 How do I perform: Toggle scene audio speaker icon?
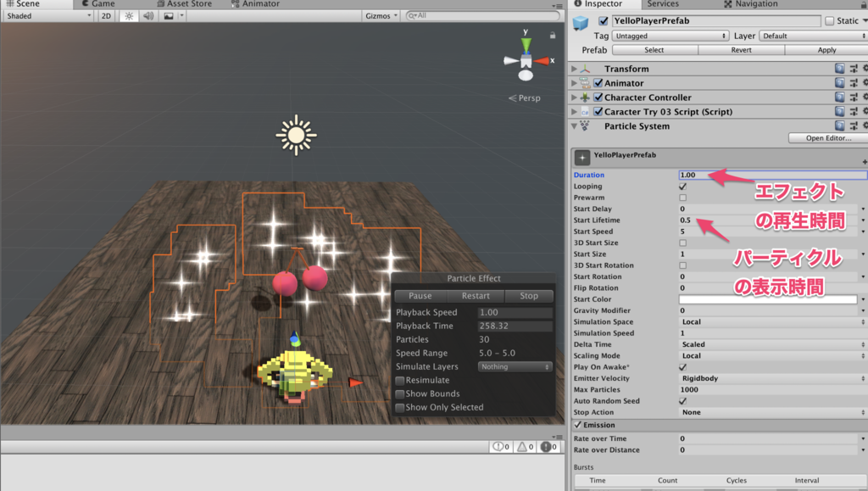pyautogui.click(x=148, y=16)
